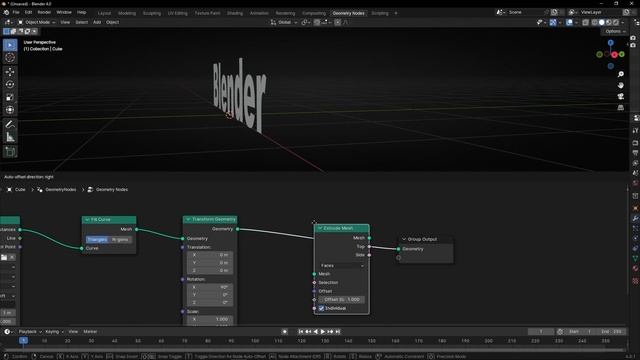
Task: Toggle viewport overlays
Action: coord(569,22)
